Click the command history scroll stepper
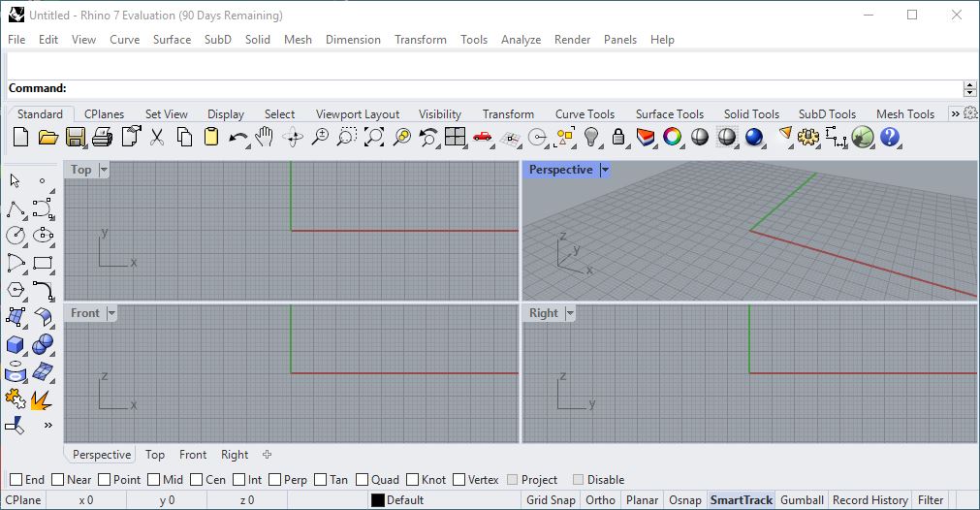 click(970, 89)
